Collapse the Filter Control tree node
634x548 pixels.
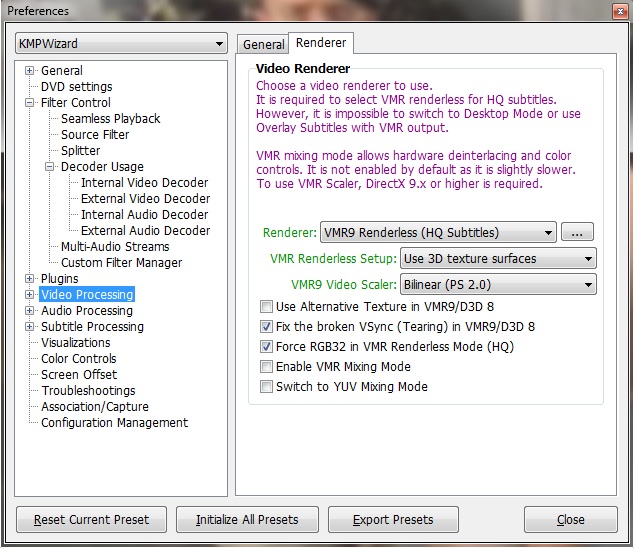click(x=29, y=103)
